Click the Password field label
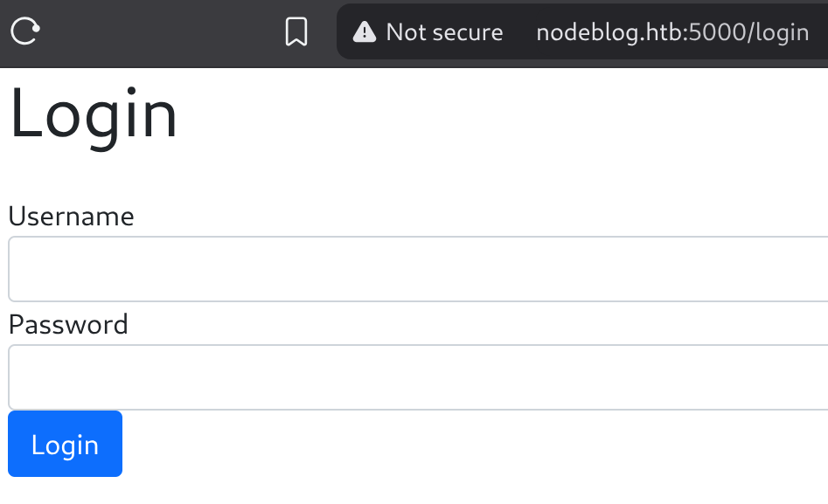This screenshot has height=504, width=828. (x=68, y=325)
